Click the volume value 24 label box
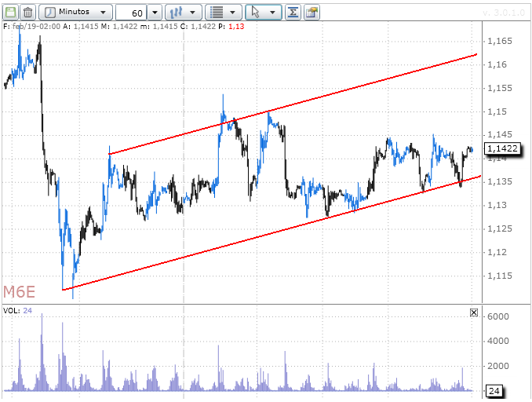Screen dimensions: 532x402 point(495,390)
